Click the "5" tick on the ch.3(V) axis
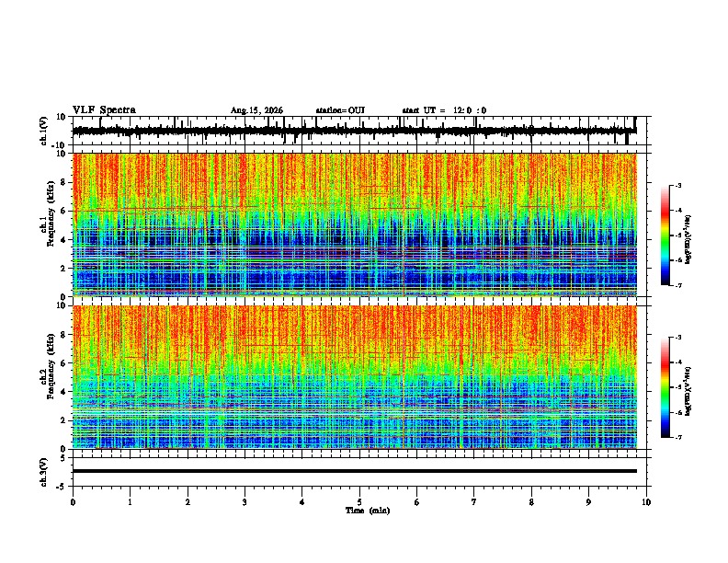 [64, 458]
